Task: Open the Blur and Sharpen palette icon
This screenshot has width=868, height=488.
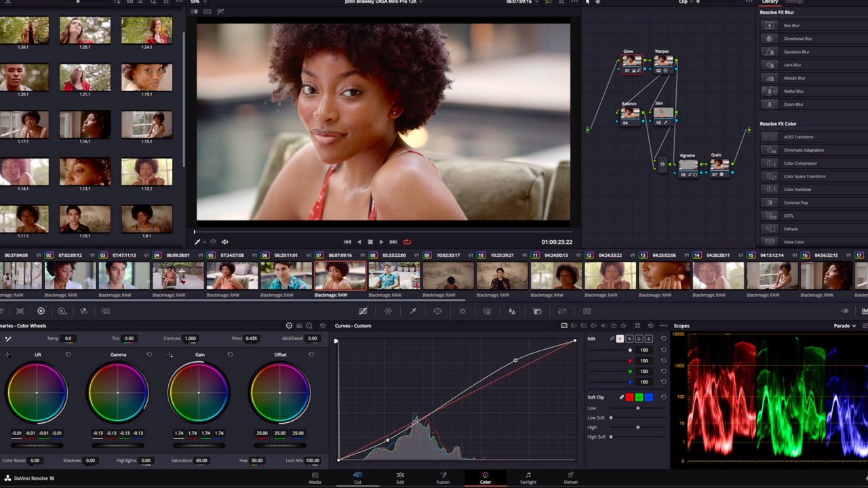Action: coord(512,311)
